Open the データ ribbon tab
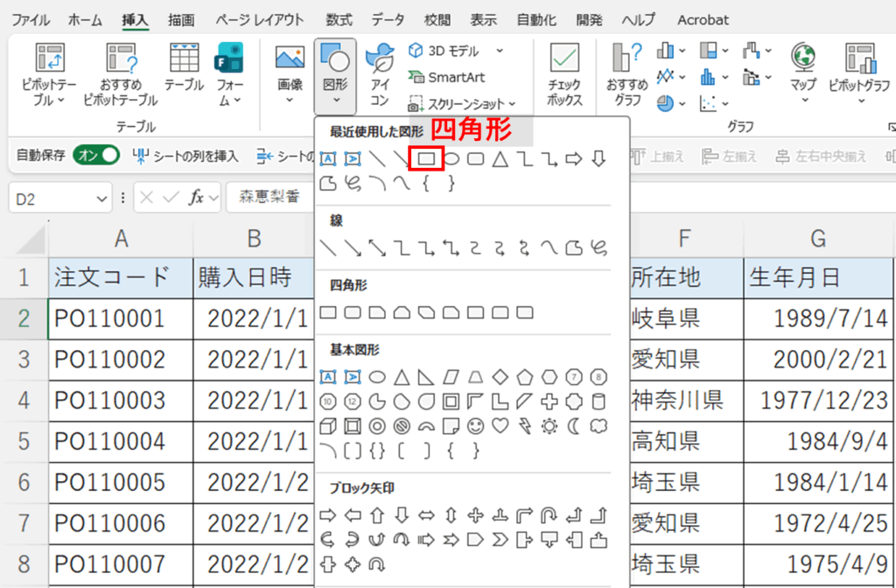This screenshot has height=588, width=896. [x=388, y=19]
